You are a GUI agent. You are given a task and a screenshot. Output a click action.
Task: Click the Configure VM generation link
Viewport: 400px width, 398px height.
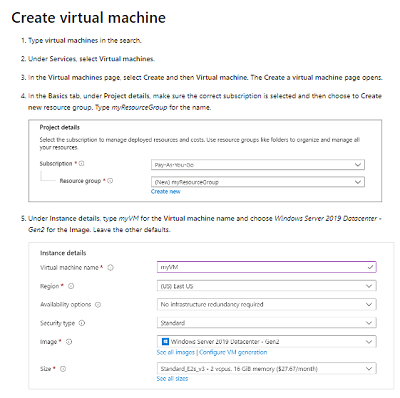233,352
